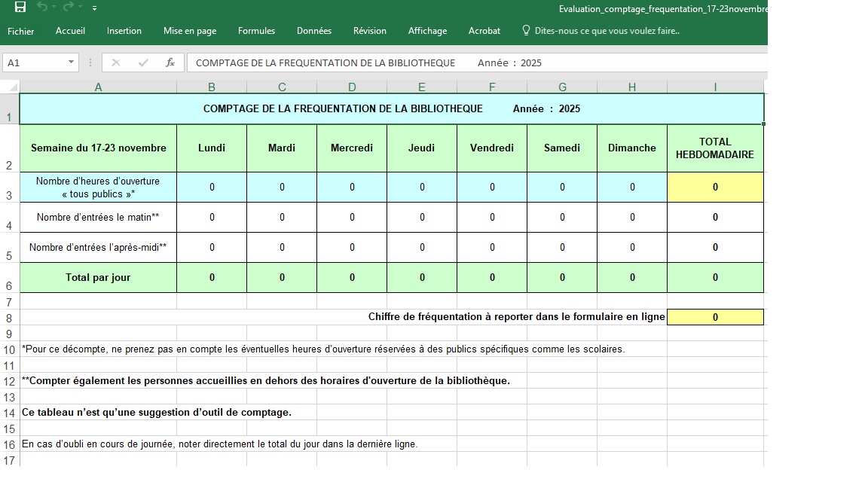Select the Données ribbon tab

tap(314, 31)
